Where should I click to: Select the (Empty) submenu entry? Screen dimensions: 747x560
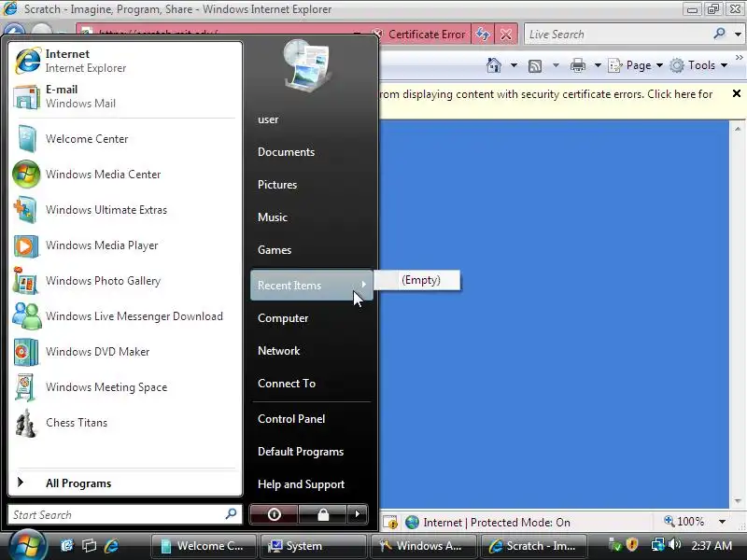point(416,280)
